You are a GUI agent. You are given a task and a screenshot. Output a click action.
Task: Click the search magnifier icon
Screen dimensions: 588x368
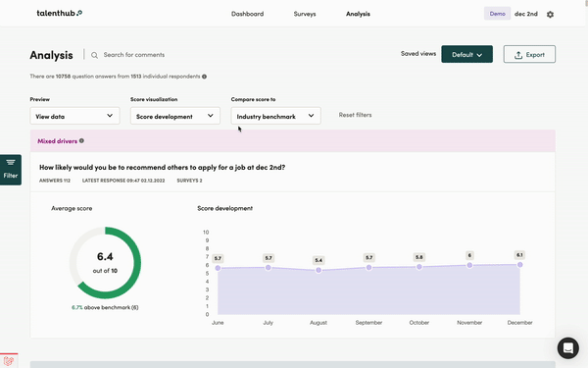click(94, 55)
